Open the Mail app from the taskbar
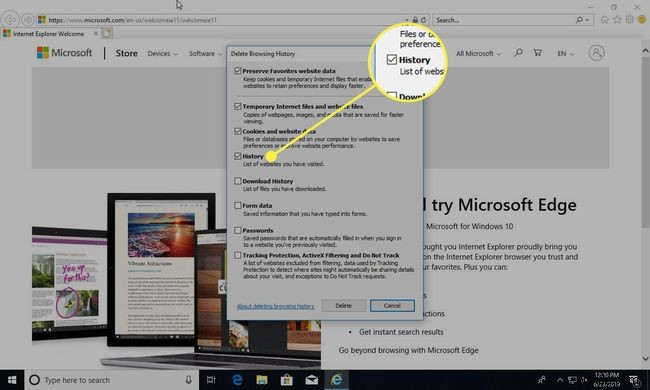Viewport: 650px width, 390px height. click(x=311, y=380)
